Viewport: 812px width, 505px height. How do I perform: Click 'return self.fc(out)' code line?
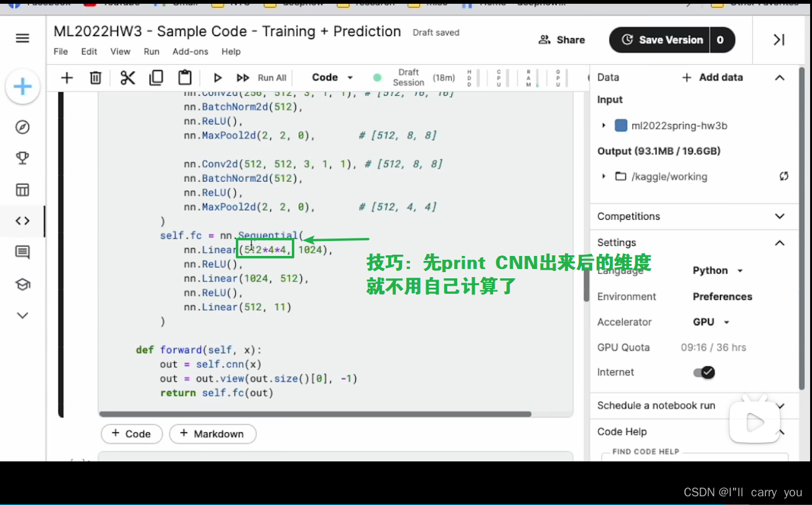pyautogui.click(x=217, y=393)
